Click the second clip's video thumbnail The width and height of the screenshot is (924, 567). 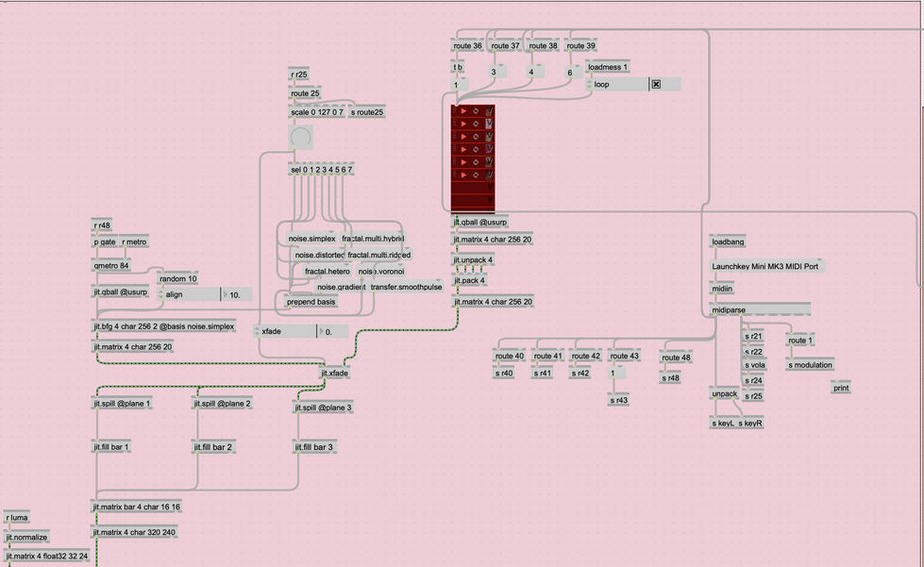pyautogui.click(x=489, y=124)
